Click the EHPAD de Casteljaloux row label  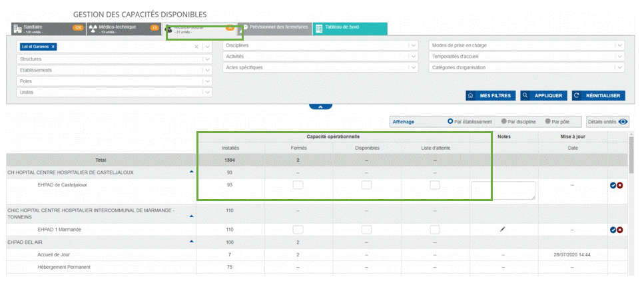62,185
